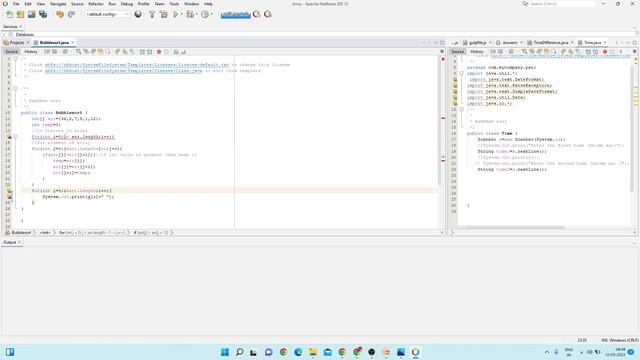Open File Explorer from the taskbar

click(313, 352)
